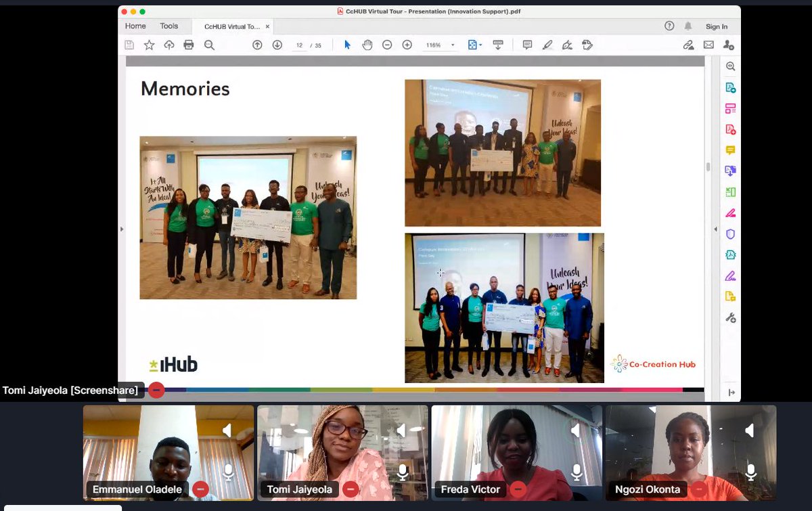Open Export PDF tool in right pane

[730, 87]
